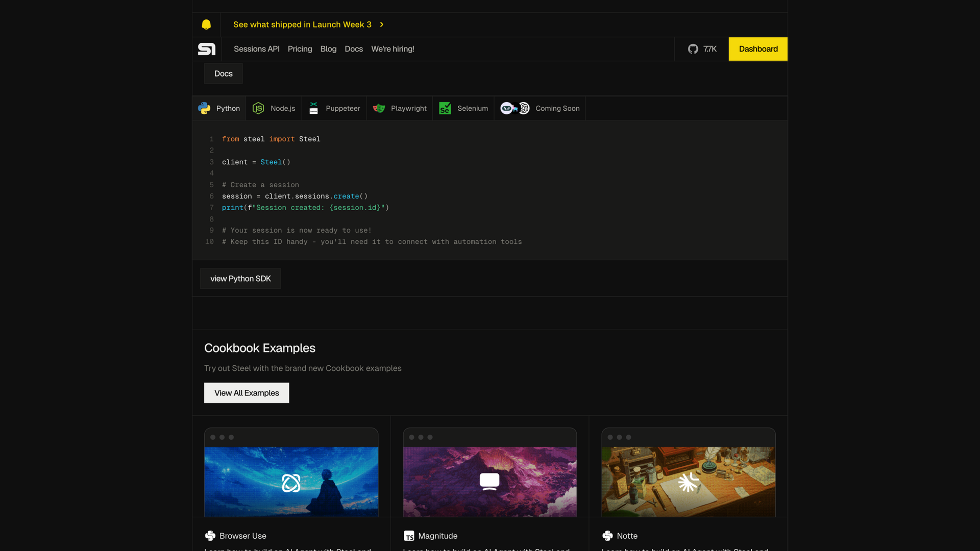The image size is (980, 551).
Task: Select the Selenium tab label
Action: tap(473, 108)
